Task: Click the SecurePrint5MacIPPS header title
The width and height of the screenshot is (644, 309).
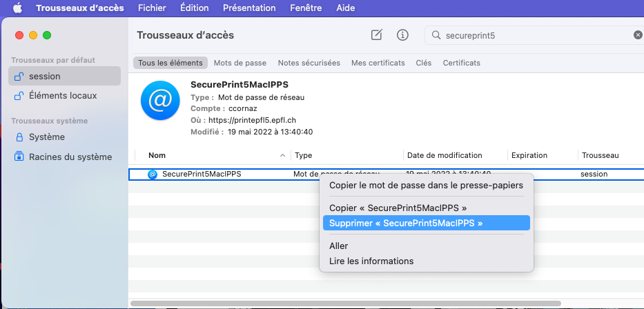Action: [240, 85]
